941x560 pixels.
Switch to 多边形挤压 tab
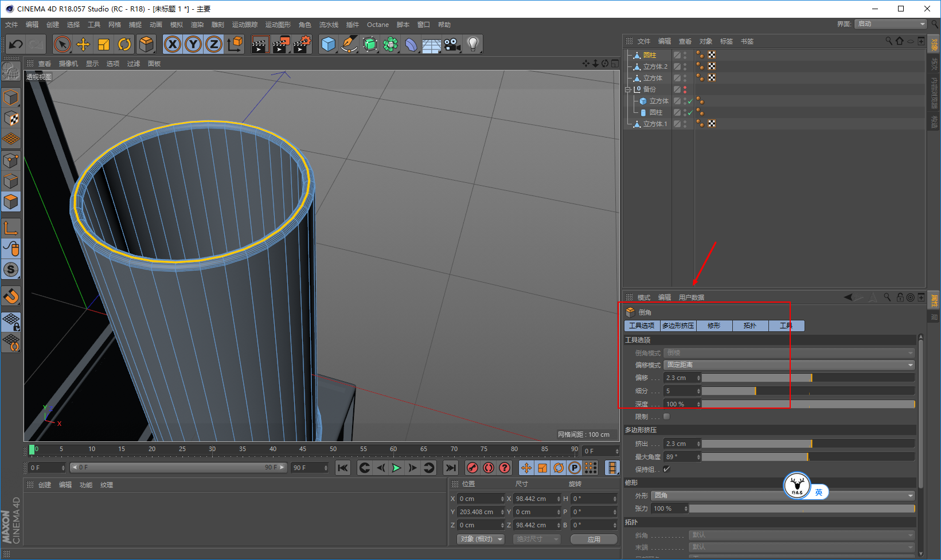(x=678, y=326)
